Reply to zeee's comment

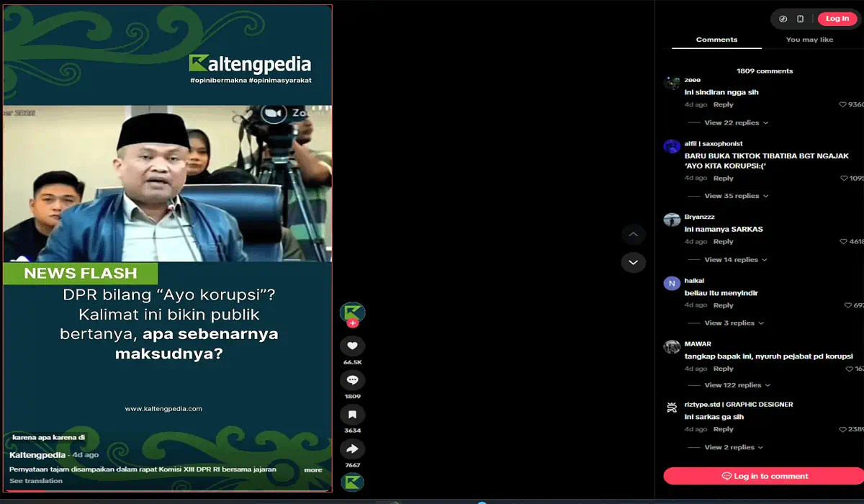point(723,105)
